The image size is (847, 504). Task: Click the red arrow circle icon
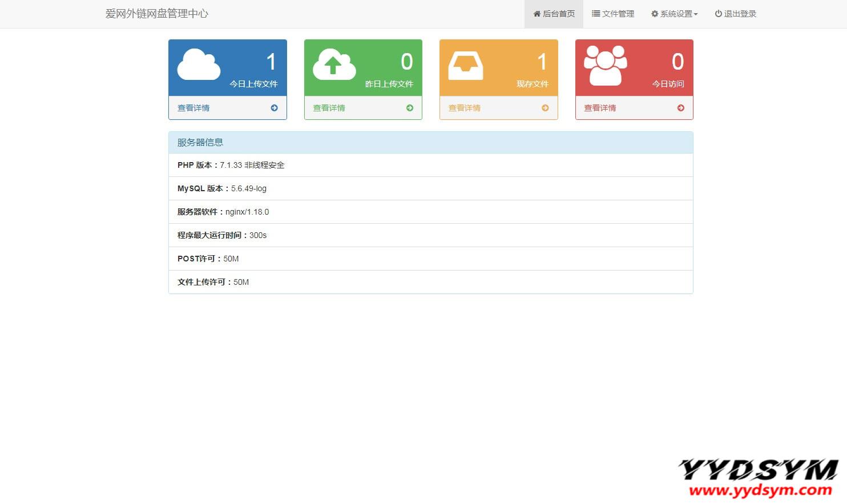[x=680, y=108]
